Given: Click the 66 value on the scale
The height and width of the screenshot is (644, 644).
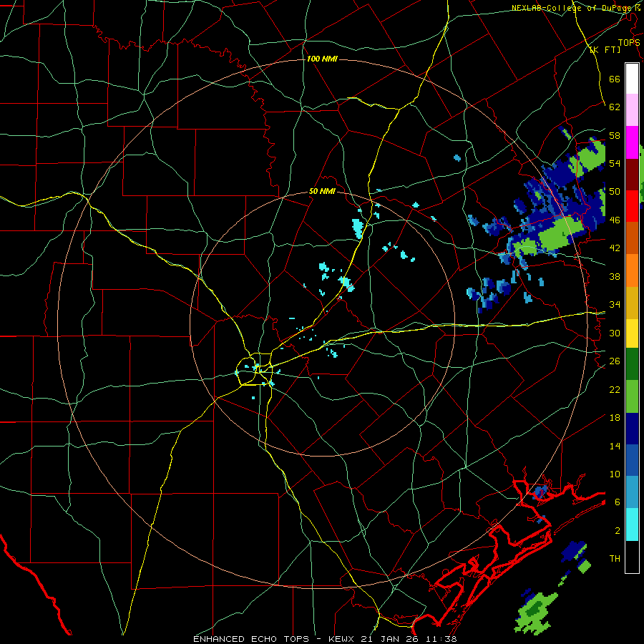Looking at the screenshot, I should 615,79.
